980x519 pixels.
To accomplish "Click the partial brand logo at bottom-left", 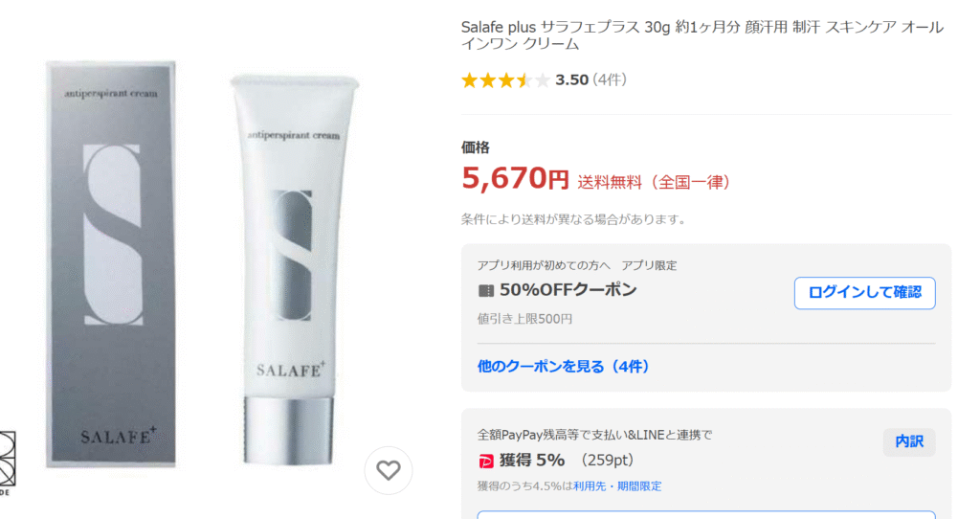I will [x=8, y=460].
